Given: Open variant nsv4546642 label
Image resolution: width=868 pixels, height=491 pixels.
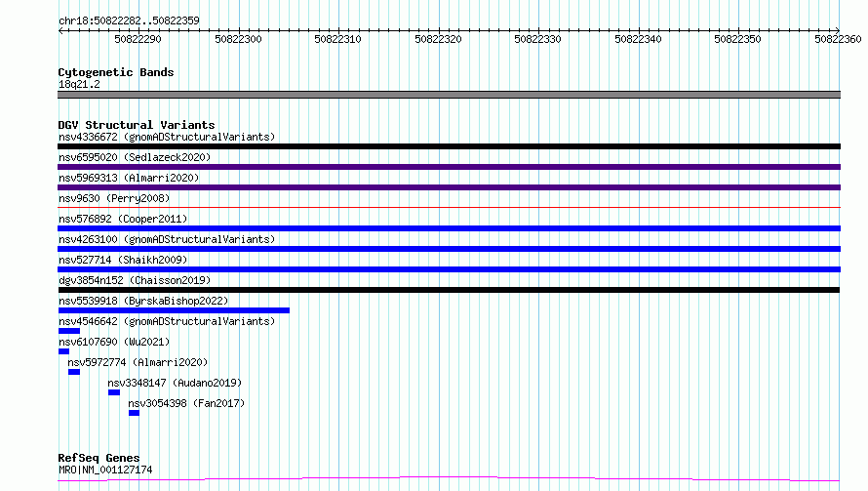Looking at the screenshot, I should pos(167,321).
